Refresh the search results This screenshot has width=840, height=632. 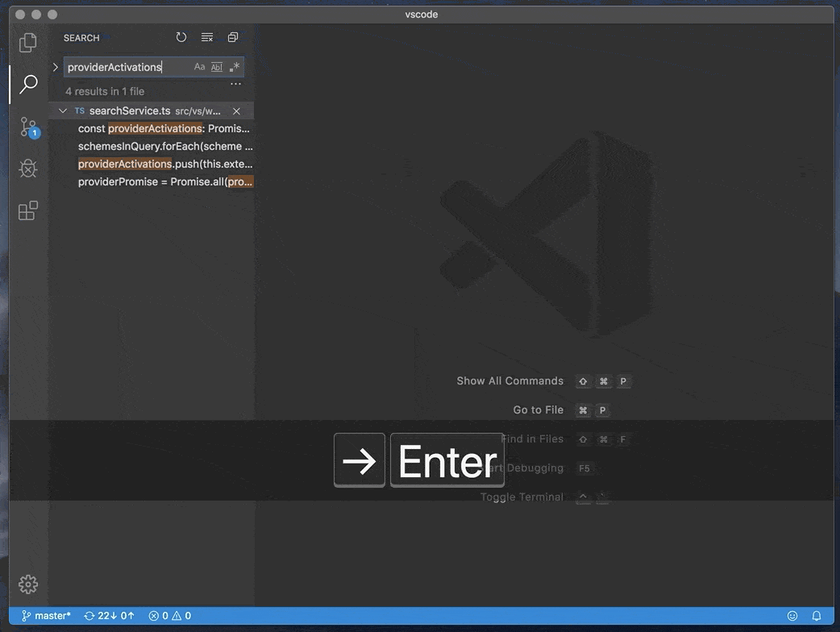pyautogui.click(x=181, y=36)
